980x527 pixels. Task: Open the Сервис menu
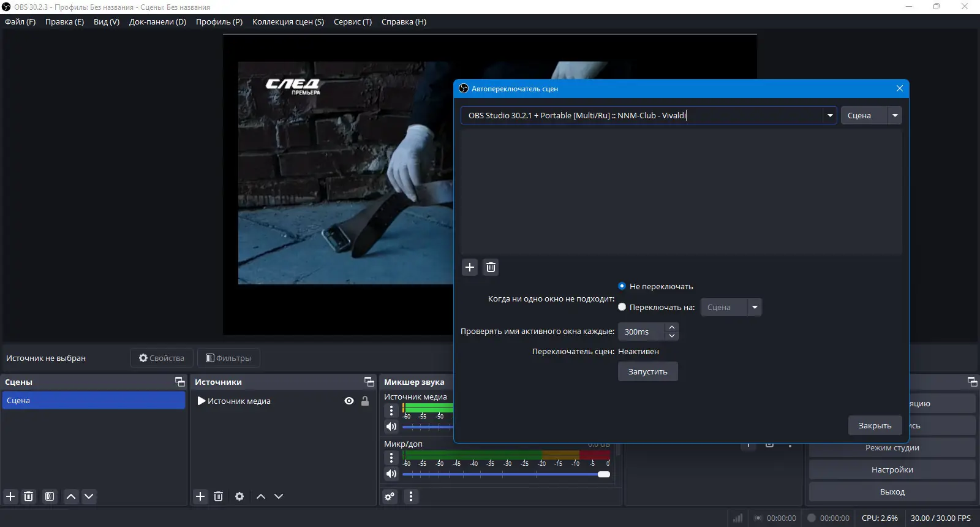(352, 21)
